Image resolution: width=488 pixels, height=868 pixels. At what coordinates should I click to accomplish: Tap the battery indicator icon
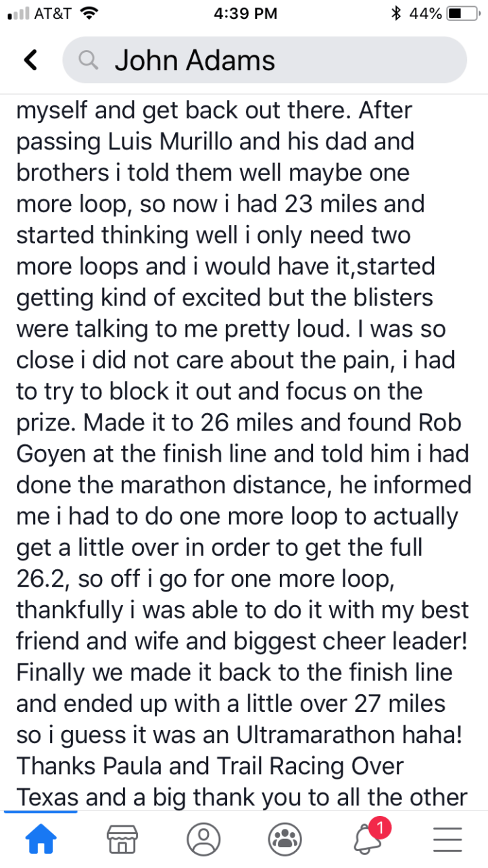(463, 14)
